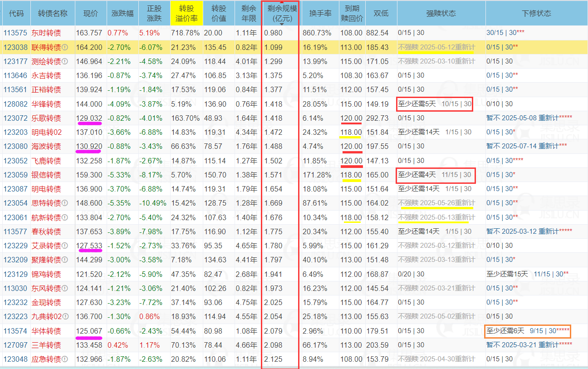This screenshot has height=369, width=588.
Task: Open the info icon next to 应急转债
Action: coord(65,359)
